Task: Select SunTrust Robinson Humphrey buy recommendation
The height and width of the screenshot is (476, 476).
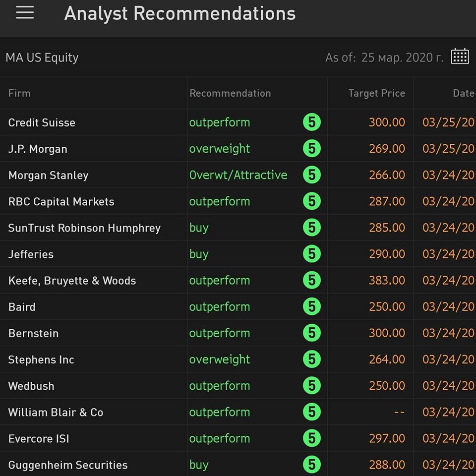Action: click(x=199, y=228)
